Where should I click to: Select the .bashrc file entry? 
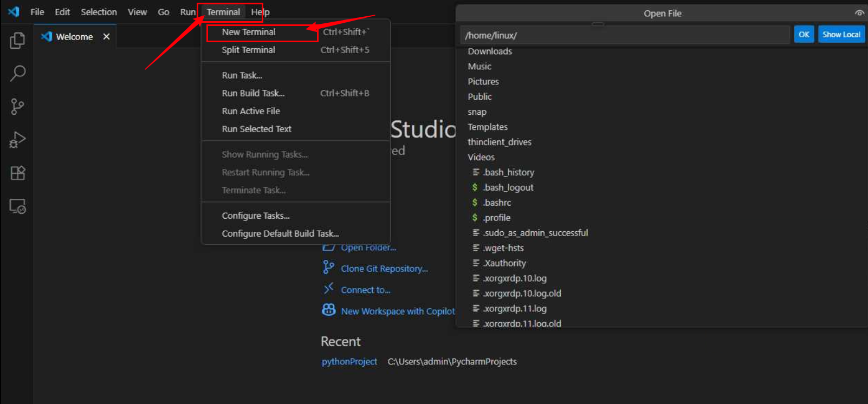click(497, 203)
